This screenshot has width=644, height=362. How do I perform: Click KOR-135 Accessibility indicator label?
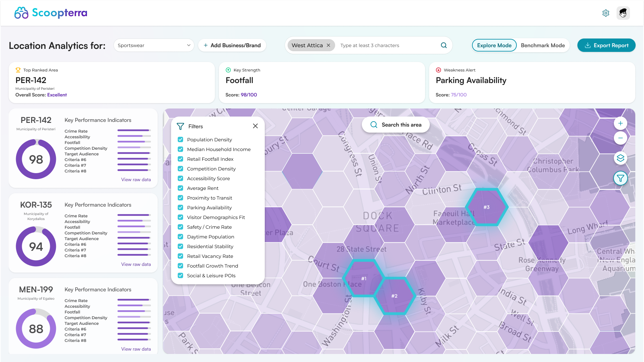point(77,222)
